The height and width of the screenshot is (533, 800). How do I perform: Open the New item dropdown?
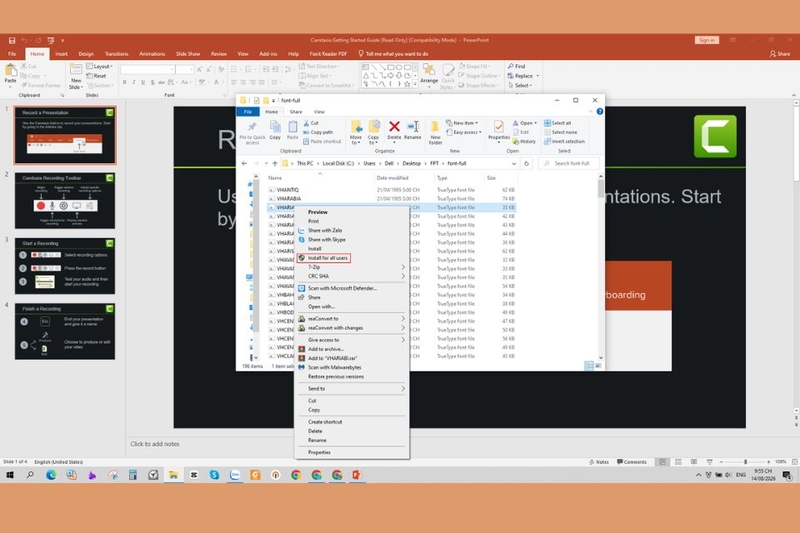click(462, 123)
